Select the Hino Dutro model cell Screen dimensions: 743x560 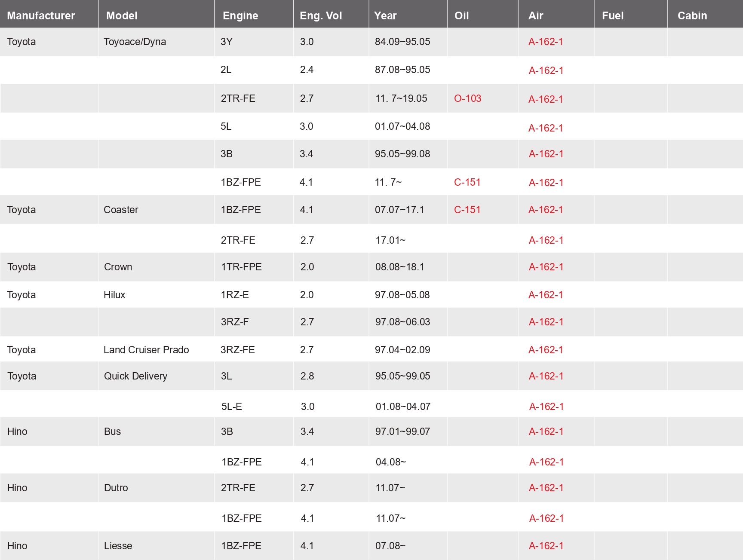click(116, 488)
